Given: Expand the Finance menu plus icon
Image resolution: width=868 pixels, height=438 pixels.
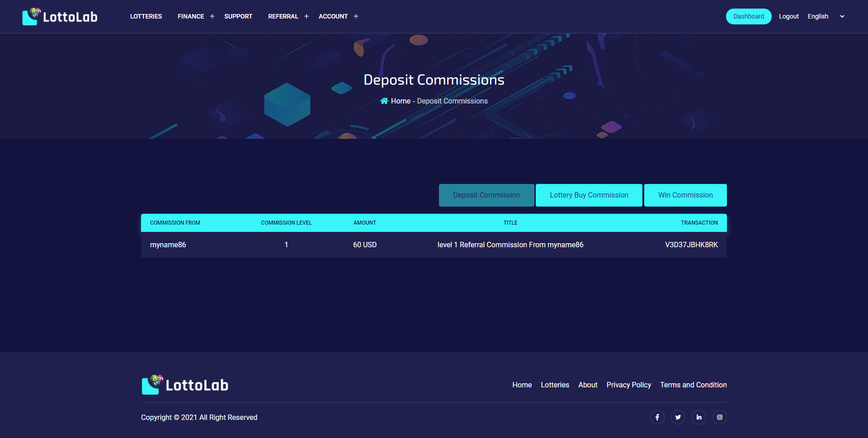Looking at the screenshot, I should pyautogui.click(x=212, y=16).
